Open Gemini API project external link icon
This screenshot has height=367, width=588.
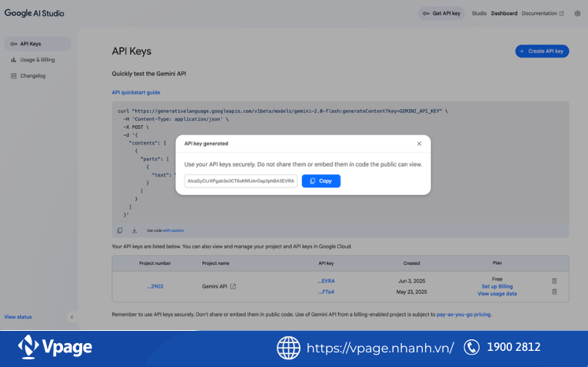(233, 286)
